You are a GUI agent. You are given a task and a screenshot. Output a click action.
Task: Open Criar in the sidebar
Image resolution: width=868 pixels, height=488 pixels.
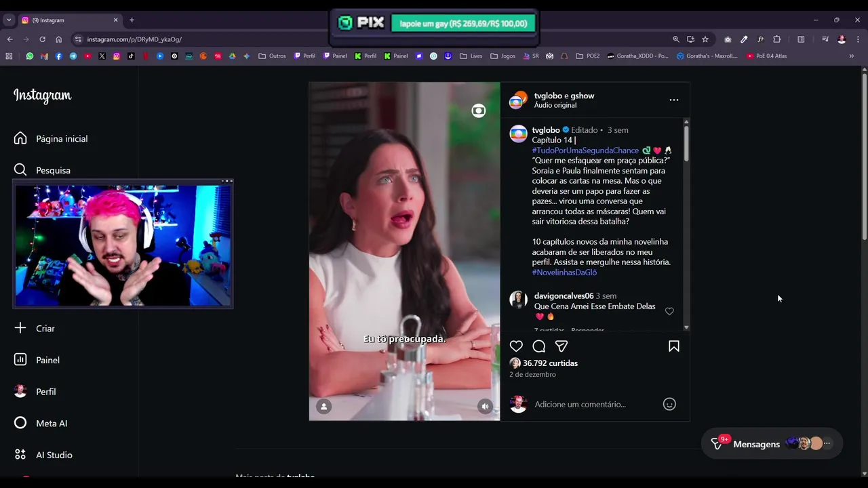(x=35, y=328)
